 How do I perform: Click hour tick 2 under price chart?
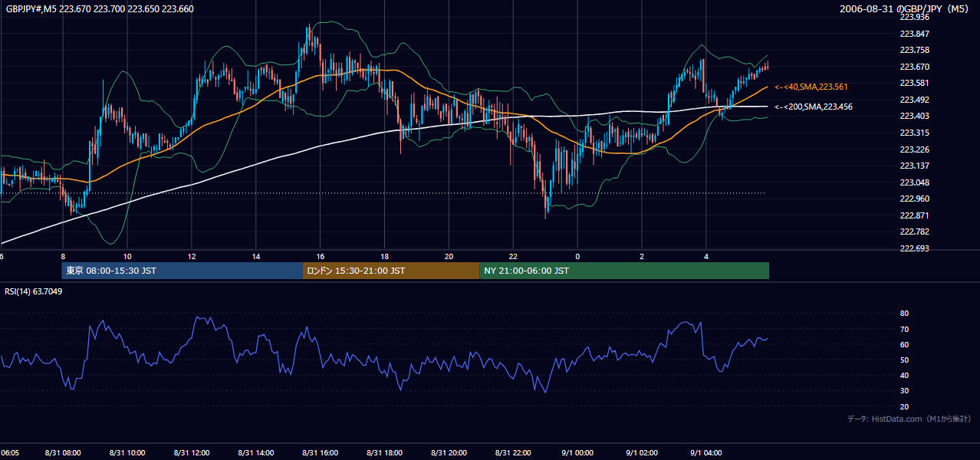click(643, 256)
